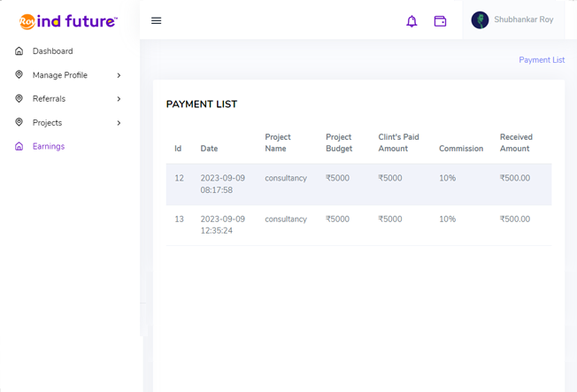Click the hamburger menu icon
This screenshot has width=577, height=392.
coord(157,20)
